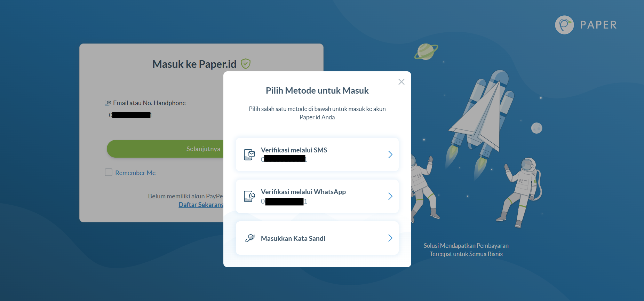Click the Saturn planet illustration
644x301 pixels.
426,52
